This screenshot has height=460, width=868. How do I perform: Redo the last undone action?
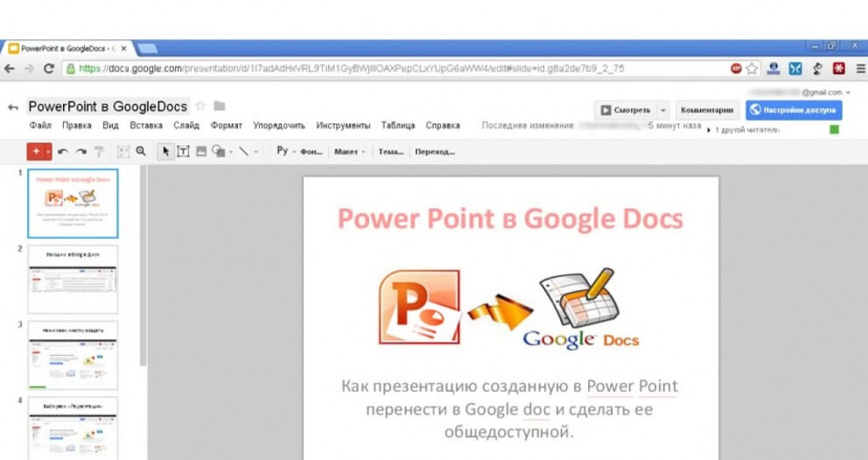click(x=80, y=151)
